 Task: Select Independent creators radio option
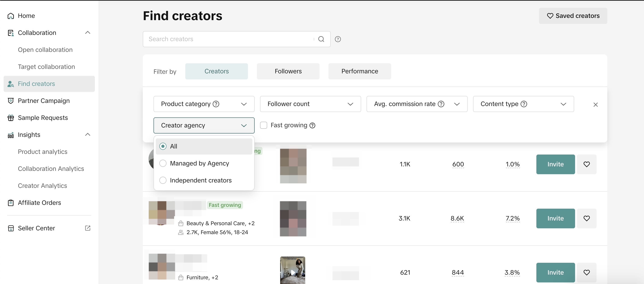coord(163,180)
